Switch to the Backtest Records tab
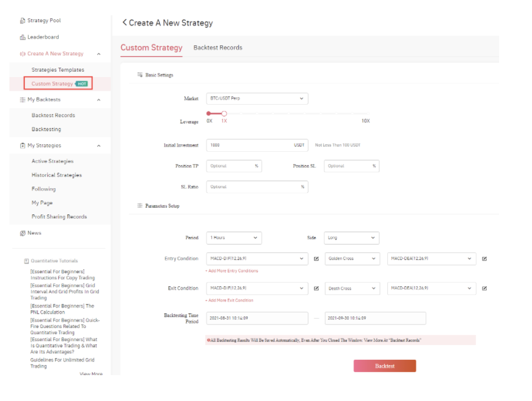The image size is (532, 401). point(218,48)
